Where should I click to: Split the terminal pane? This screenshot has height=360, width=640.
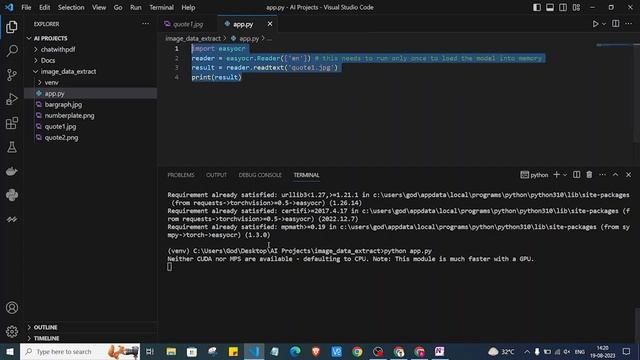tap(576, 175)
